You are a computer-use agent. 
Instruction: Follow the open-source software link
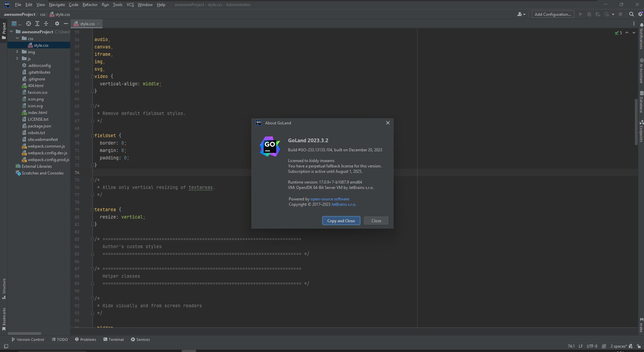[x=329, y=199]
